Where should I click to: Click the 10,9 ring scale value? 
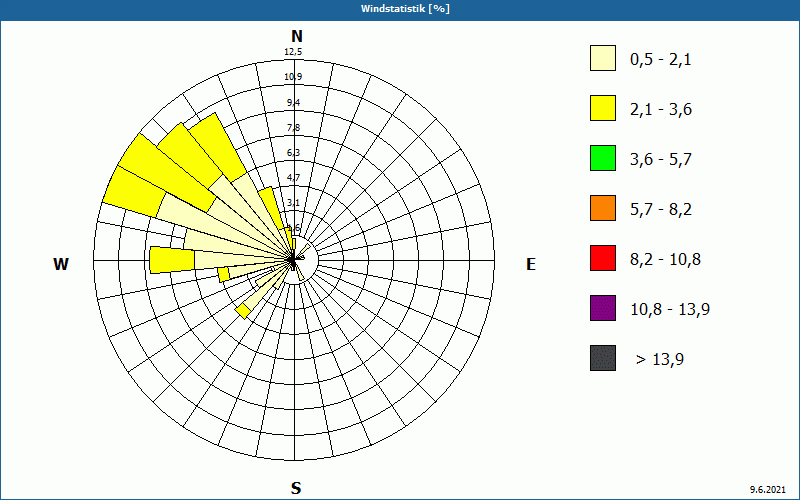click(x=293, y=77)
